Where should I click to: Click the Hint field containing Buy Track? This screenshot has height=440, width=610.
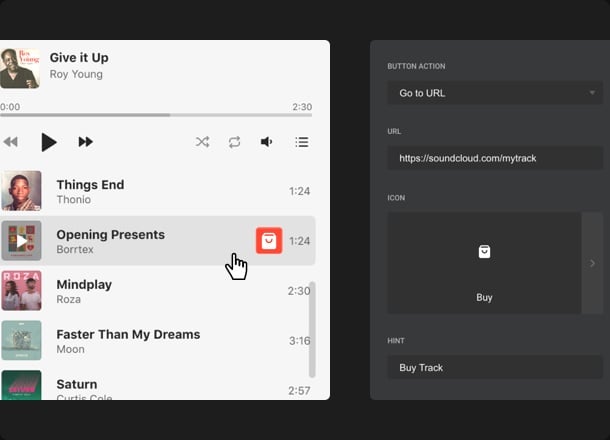495,367
